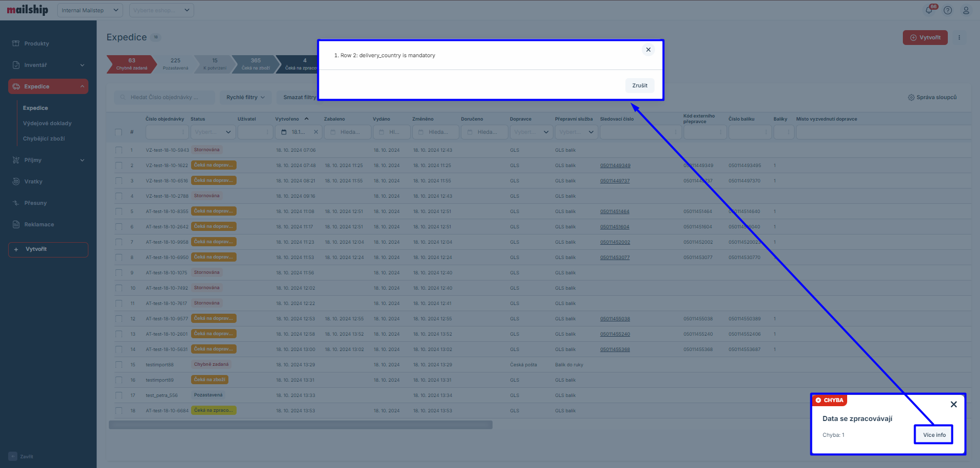Image resolution: width=980 pixels, height=468 pixels.
Task: Click the help question mark icon
Action: point(948,10)
